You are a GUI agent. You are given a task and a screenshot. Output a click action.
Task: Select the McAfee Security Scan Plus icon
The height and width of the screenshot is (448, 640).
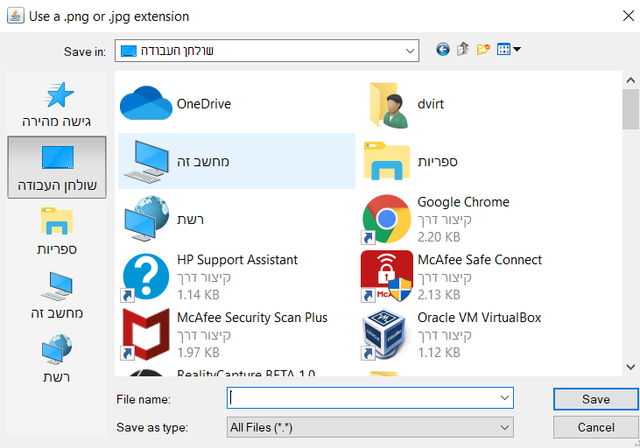[146, 335]
